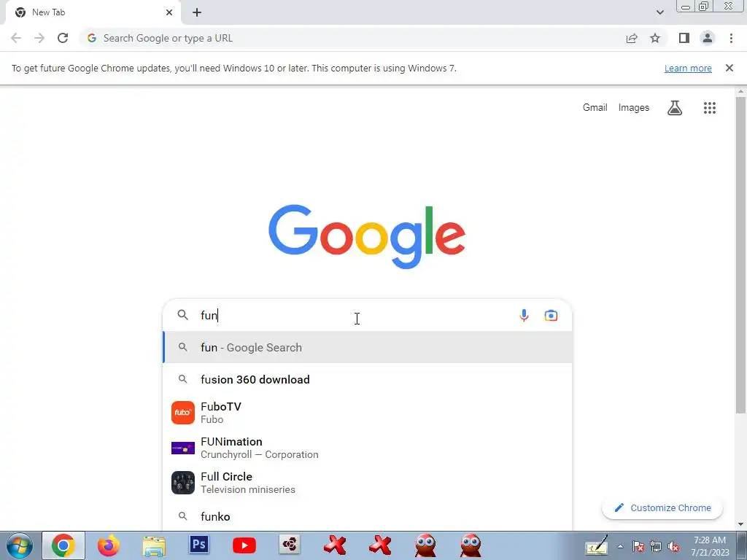Start voice search with microphone
Screen dimensions: 747x560
(x=524, y=315)
